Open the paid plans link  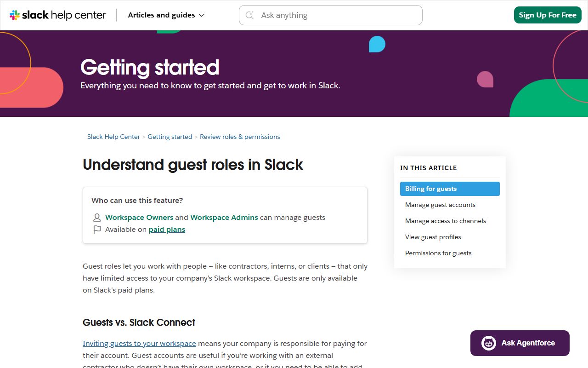pos(167,230)
